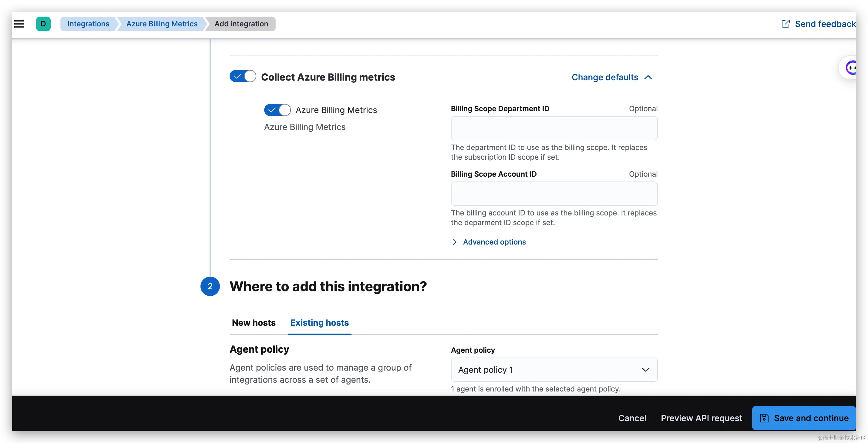Turn off the Azure Billing Metrics switch
The height and width of the screenshot is (443, 868).
tap(277, 110)
